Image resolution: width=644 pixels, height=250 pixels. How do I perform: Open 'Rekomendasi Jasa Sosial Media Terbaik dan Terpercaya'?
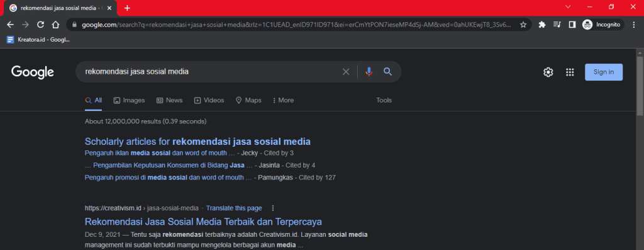[x=203, y=222]
